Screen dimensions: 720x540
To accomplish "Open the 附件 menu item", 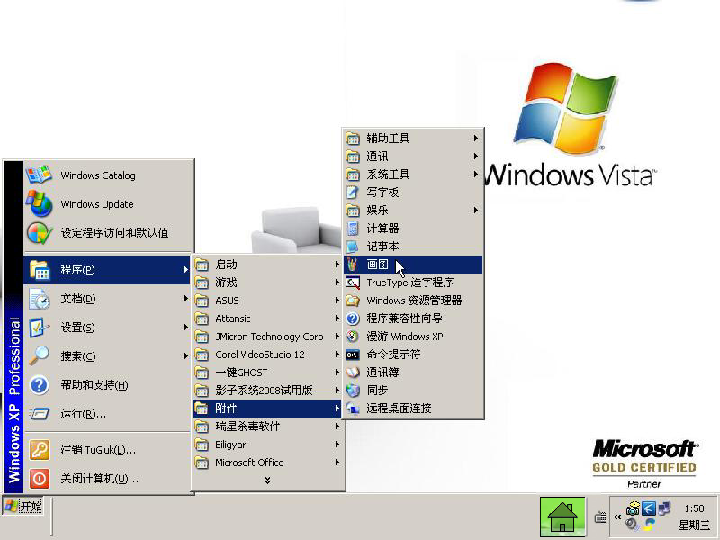I will pyautogui.click(x=267, y=408).
